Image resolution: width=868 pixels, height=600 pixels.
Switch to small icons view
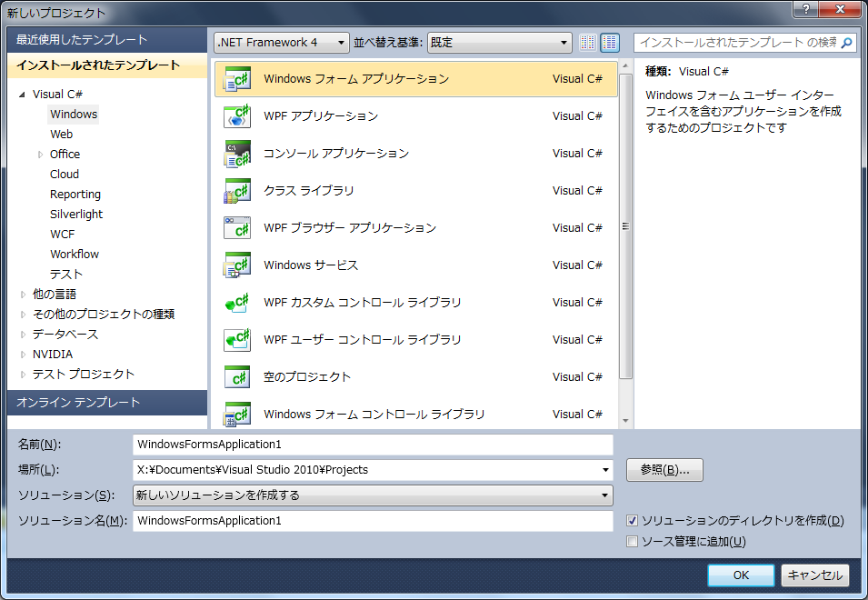pos(587,43)
